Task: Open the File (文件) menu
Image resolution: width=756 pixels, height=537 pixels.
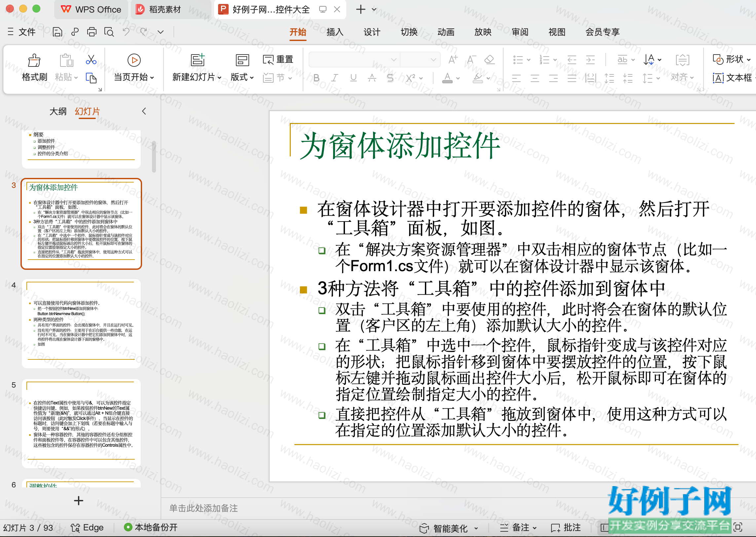Action: (22, 32)
